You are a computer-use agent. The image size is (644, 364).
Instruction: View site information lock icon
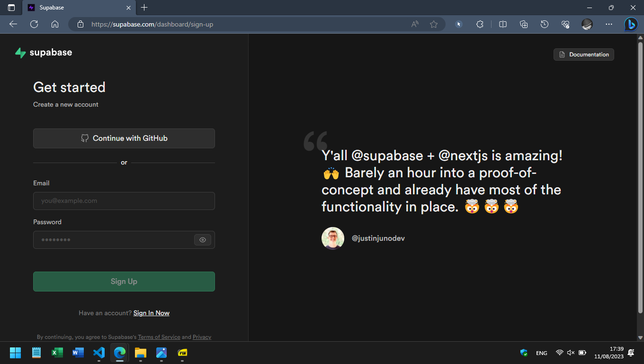coord(80,24)
